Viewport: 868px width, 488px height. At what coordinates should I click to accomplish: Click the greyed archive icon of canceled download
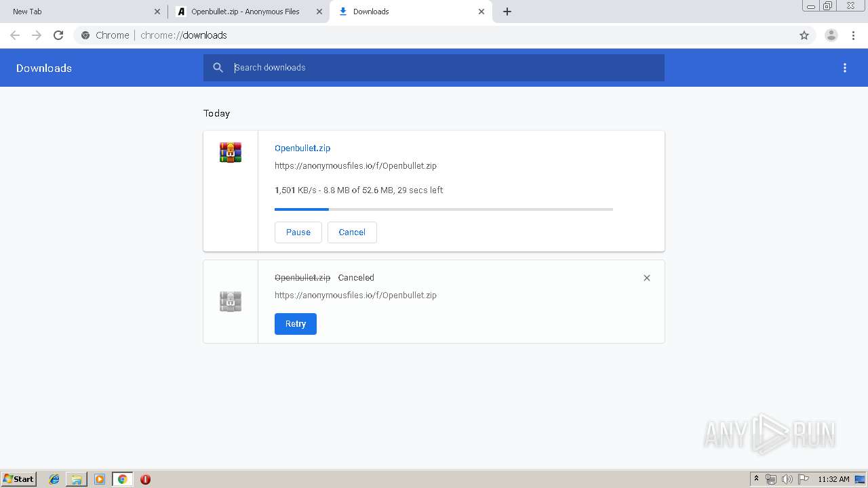(x=231, y=302)
